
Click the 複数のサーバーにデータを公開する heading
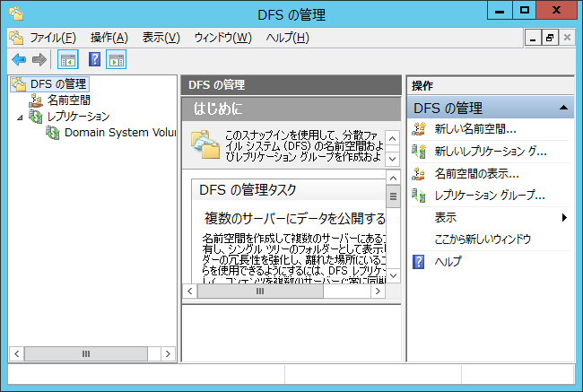point(294,218)
